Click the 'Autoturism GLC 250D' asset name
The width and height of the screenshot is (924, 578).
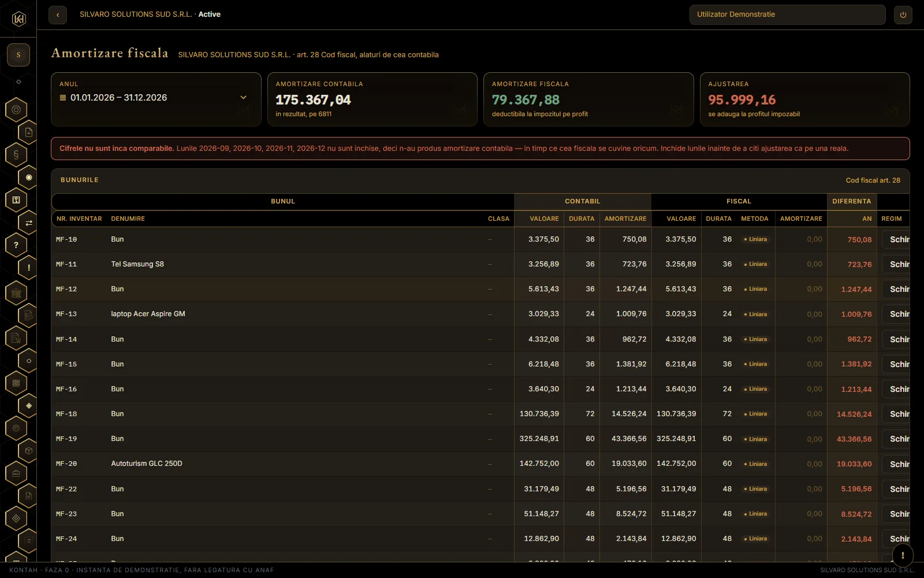(x=147, y=464)
